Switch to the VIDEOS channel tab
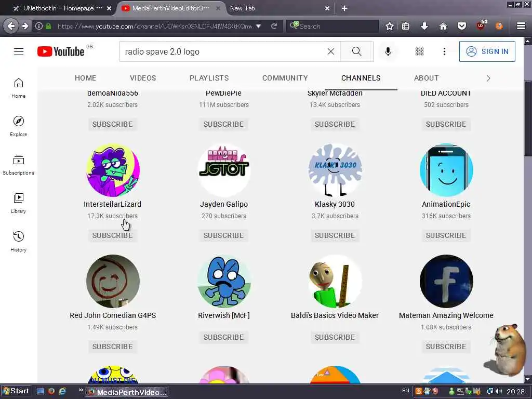Screen dimensions: 532x399 point(143,78)
